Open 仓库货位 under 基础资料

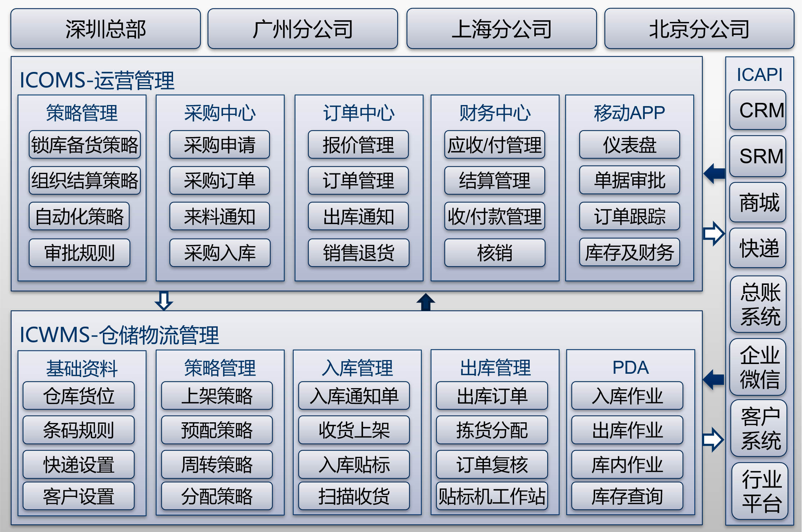click(78, 396)
